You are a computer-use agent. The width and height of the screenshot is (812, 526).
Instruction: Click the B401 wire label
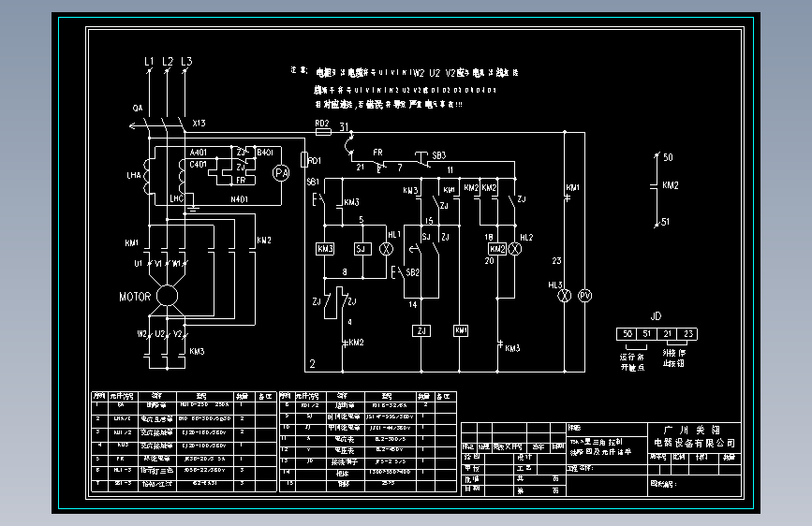pyautogui.click(x=265, y=153)
